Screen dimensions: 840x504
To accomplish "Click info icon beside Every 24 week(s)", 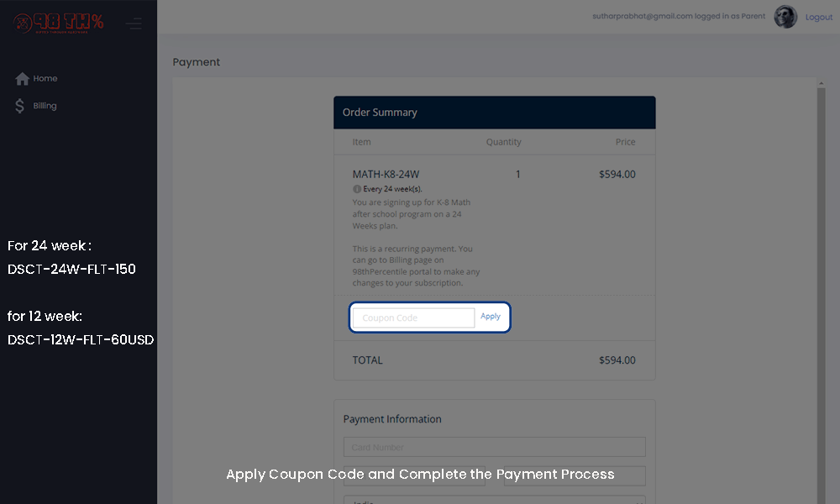I will point(357,189).
